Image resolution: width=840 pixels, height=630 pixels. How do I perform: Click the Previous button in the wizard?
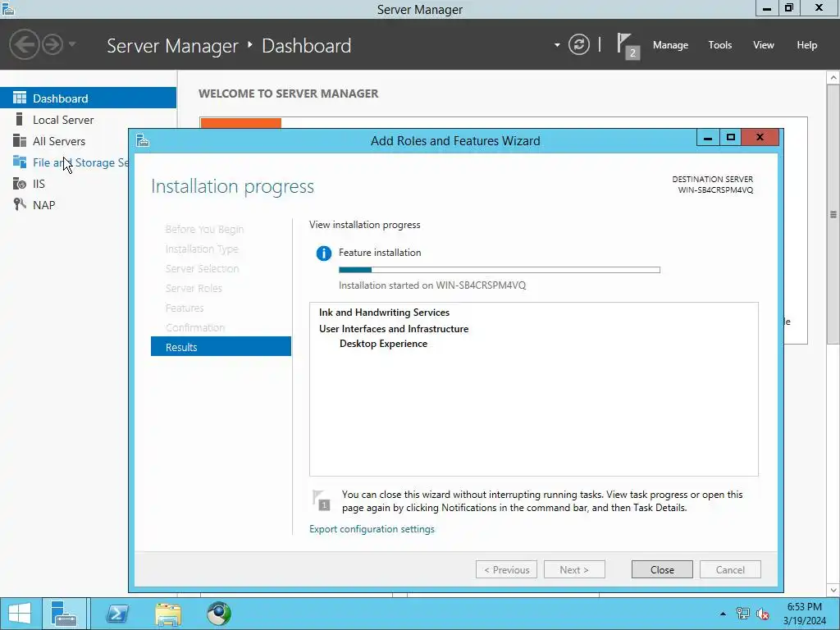click(x=506, y=569)
